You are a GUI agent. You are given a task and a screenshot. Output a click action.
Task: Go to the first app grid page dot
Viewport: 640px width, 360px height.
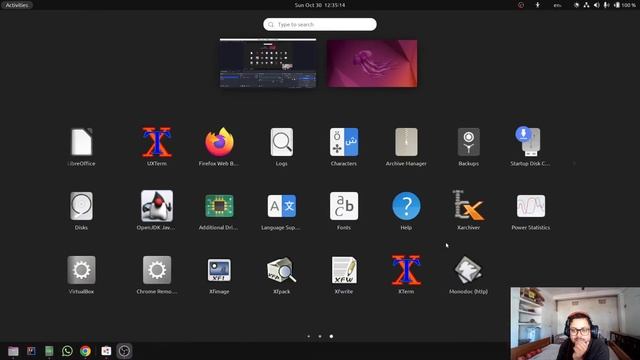309,336
